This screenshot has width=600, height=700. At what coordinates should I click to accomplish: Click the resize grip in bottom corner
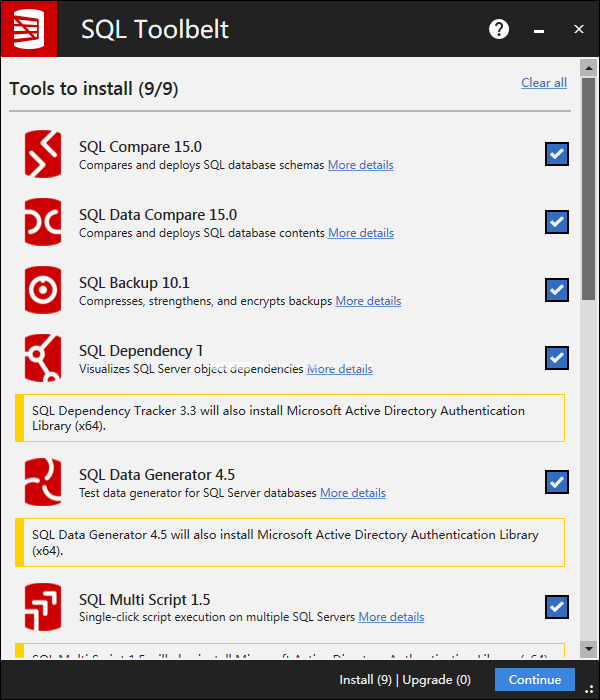coord(589,689)
